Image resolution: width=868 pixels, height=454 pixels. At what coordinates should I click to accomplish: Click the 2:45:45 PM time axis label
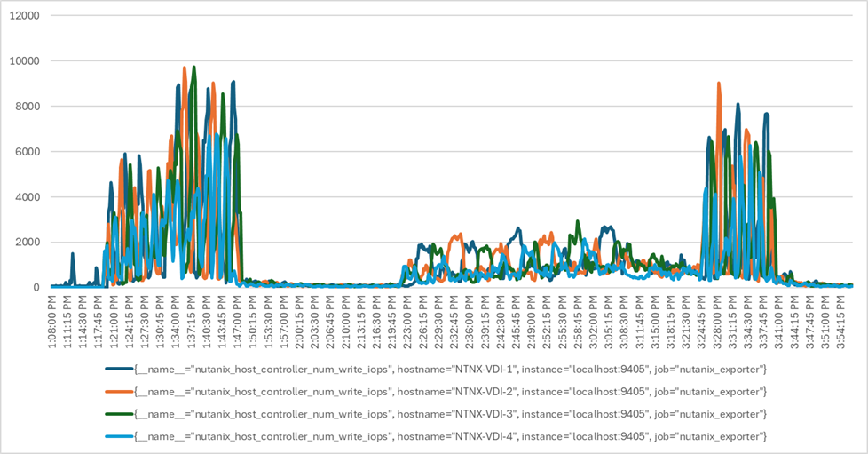coord(517,323)
